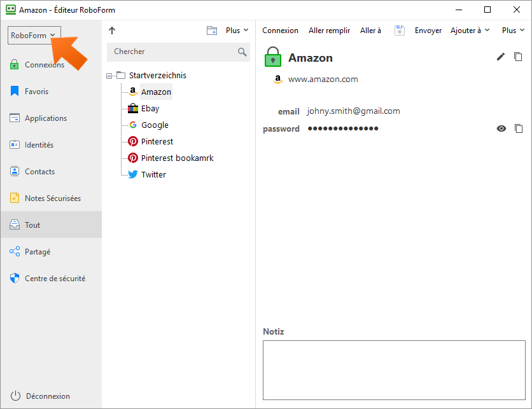Image resolution: width=532 pixels, height=409 pixels.
Task: Reveal password with the eye icon
Action: coord(501,128)
